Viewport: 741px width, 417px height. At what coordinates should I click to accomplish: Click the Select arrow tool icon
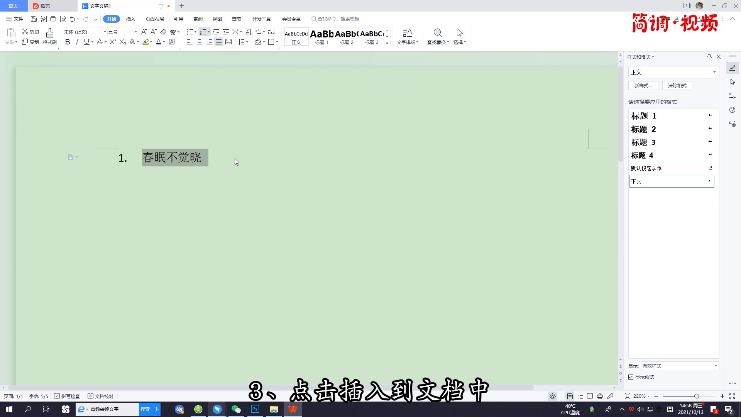[460, 33]
